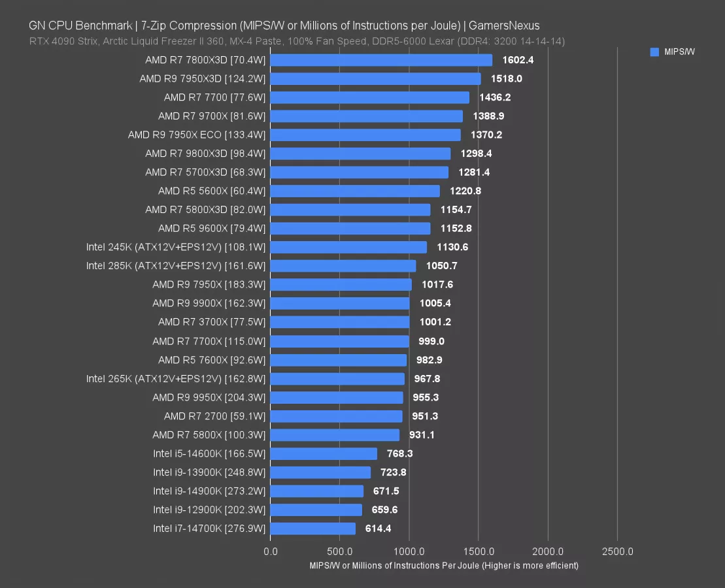Click the blue MIPS/W legend color swatch
The width and height of the screenshot is (725, 588).
point(654,52)
